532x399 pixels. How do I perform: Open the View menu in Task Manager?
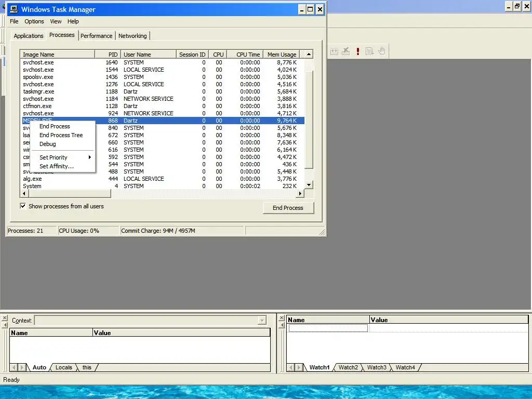(x=56, y=21)
